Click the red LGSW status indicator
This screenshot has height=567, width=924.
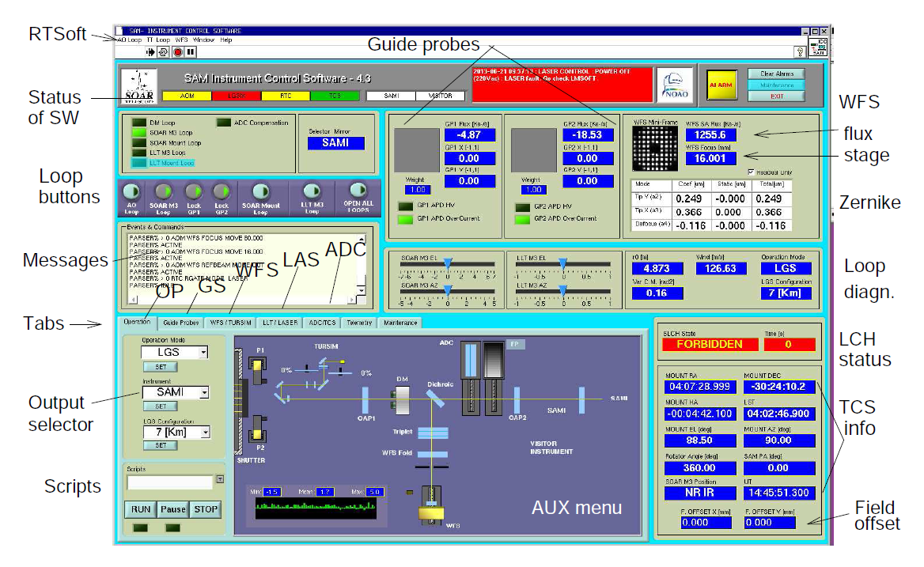[237, 96]
